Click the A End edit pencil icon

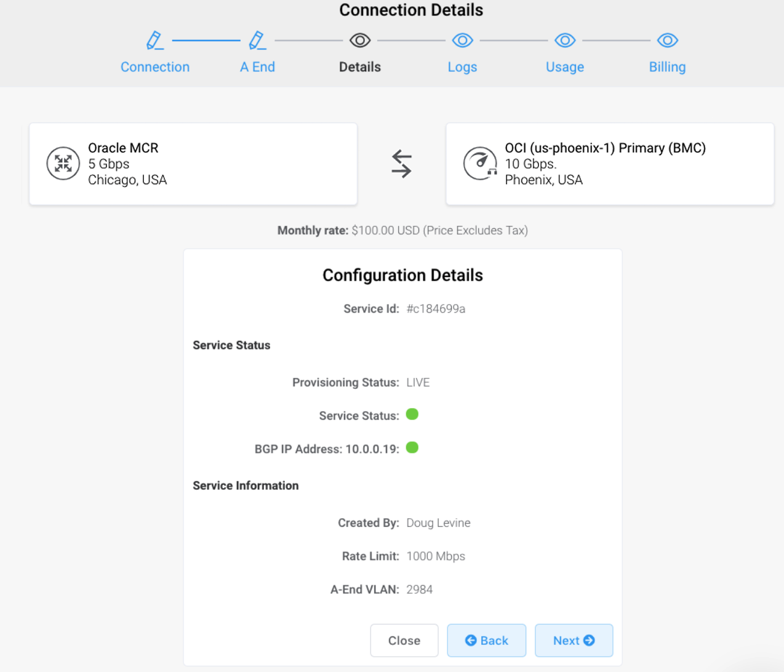[x=257, y=39]
